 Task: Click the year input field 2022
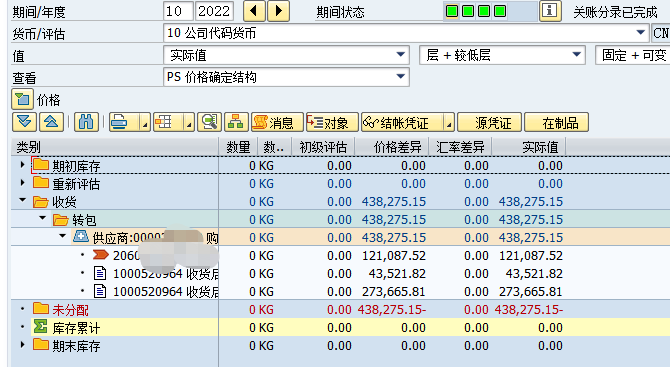click(215, 11)
